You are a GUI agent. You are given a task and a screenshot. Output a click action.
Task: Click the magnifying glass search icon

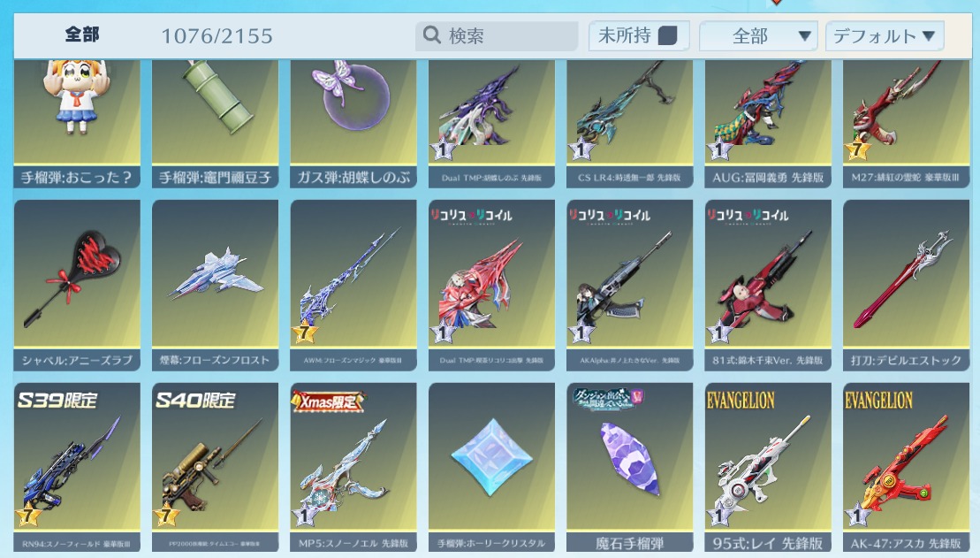pos(432,35)
